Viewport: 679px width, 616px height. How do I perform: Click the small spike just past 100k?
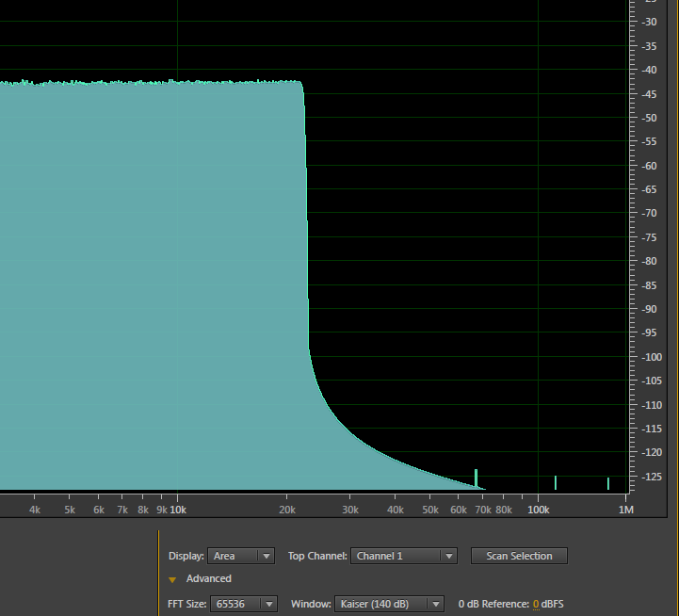click(x=555, y=482)
